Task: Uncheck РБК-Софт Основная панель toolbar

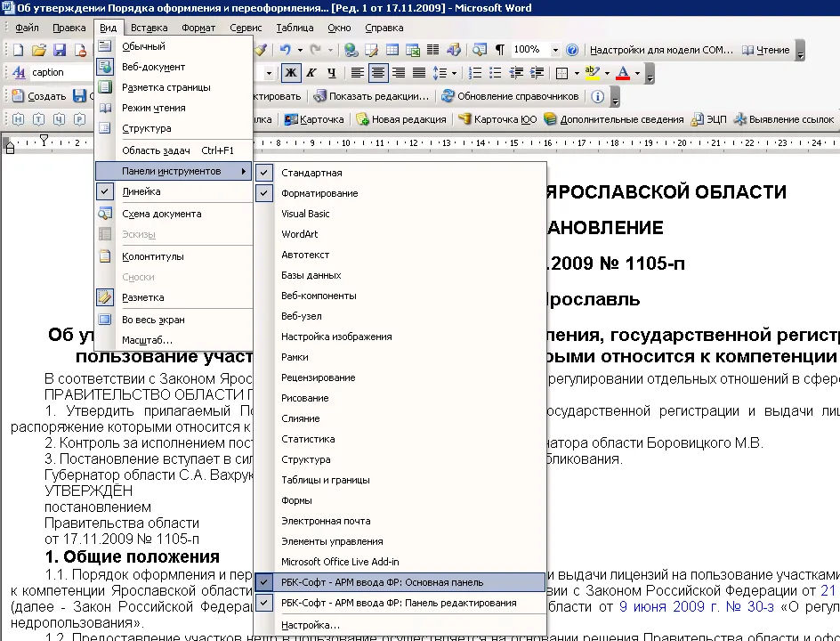Action: click(x=400, y=582)
